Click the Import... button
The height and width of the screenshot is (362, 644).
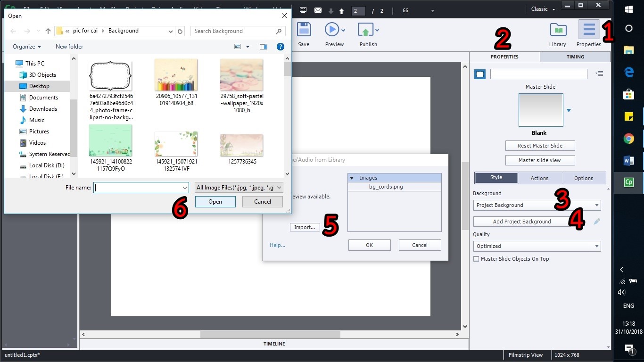pos(305,227)
